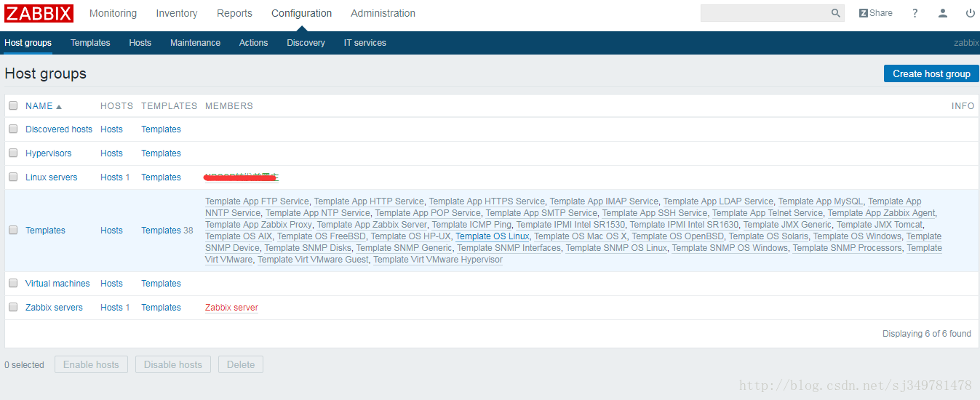Open the Configuration menu

pos(301,13)
